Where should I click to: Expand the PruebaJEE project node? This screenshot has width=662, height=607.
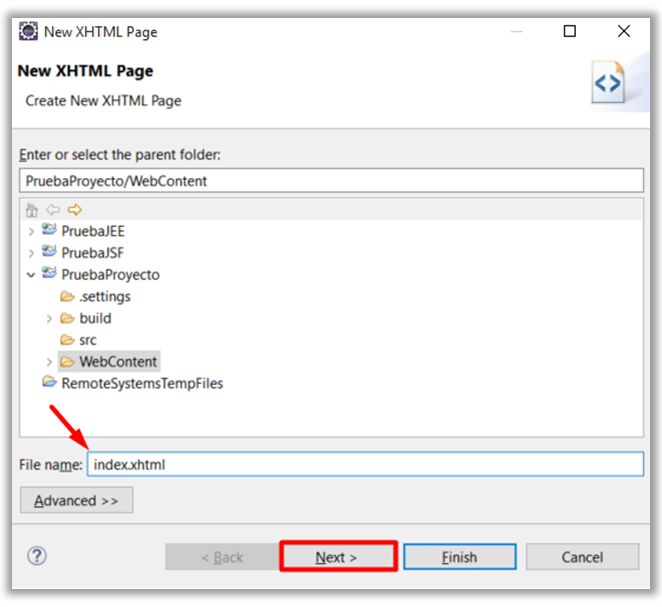[x=30, y=231]
